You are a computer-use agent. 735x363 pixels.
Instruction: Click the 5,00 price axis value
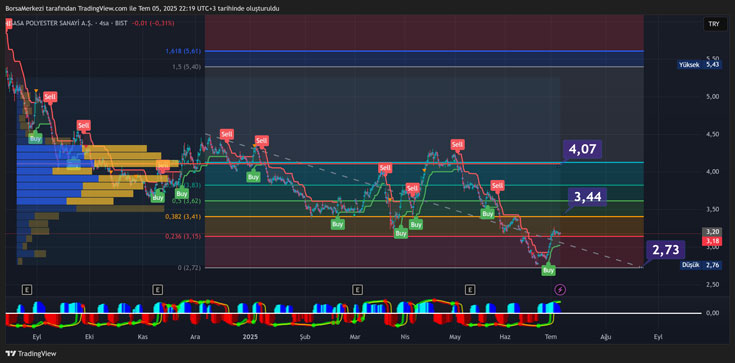click(712, 97)
